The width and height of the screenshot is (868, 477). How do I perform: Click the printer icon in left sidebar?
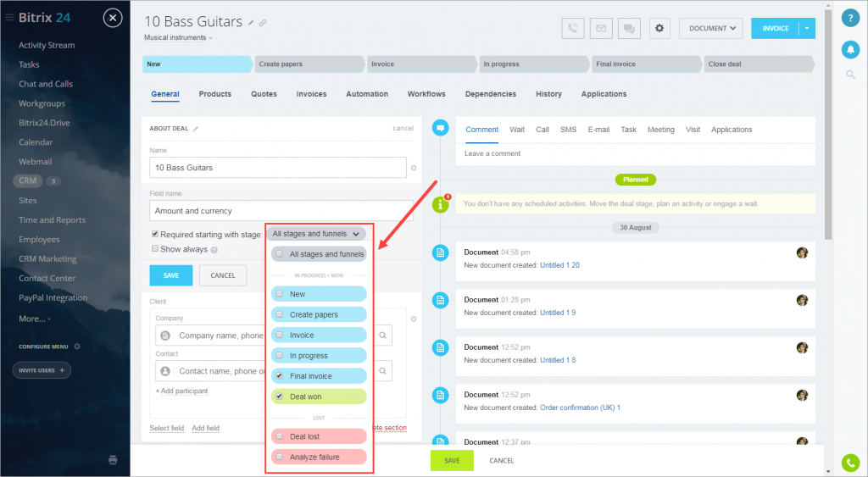[x=113, y=460]
